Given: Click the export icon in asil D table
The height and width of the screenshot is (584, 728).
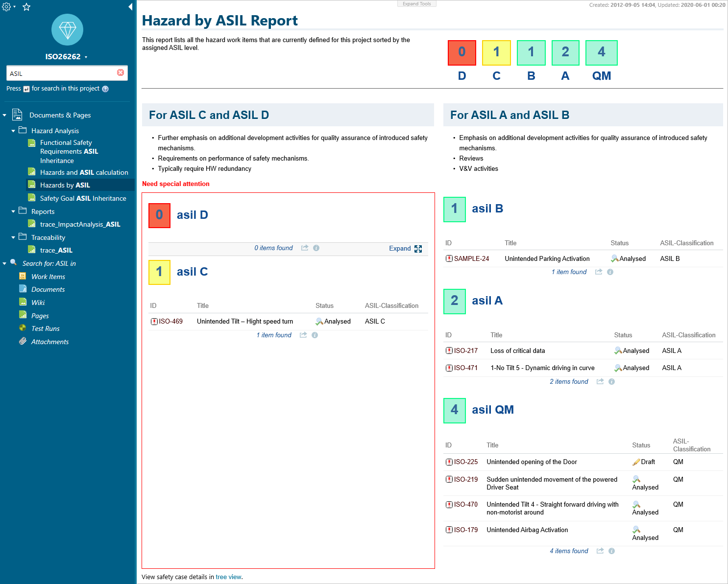Looking at the screenshot, I should (305, 248).
